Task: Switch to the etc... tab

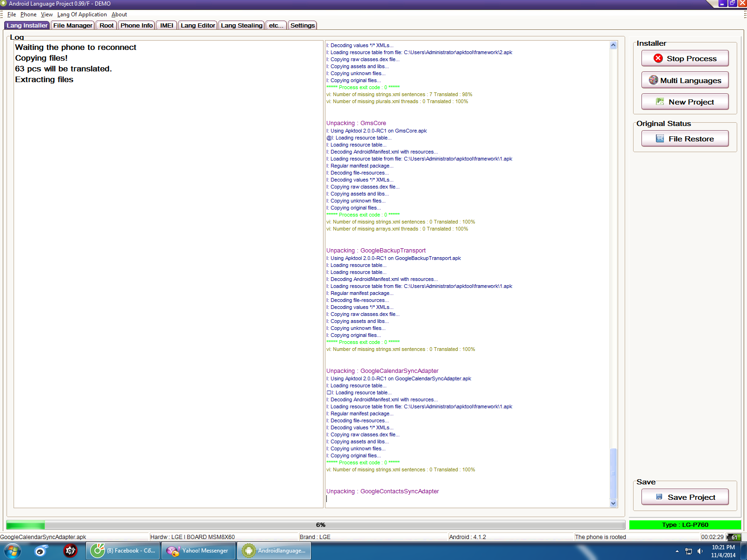Action: click(x=276, y=25)
